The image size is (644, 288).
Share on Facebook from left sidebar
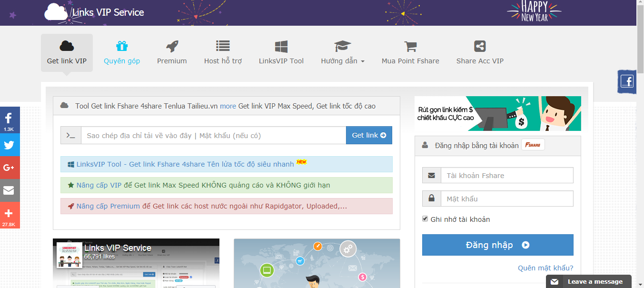click(x=9, y=120)
